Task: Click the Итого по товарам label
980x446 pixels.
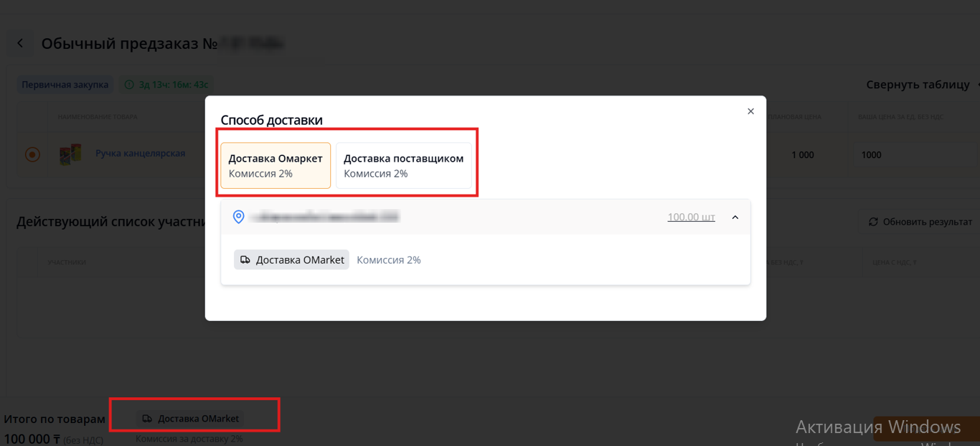Action: (55, 419)
